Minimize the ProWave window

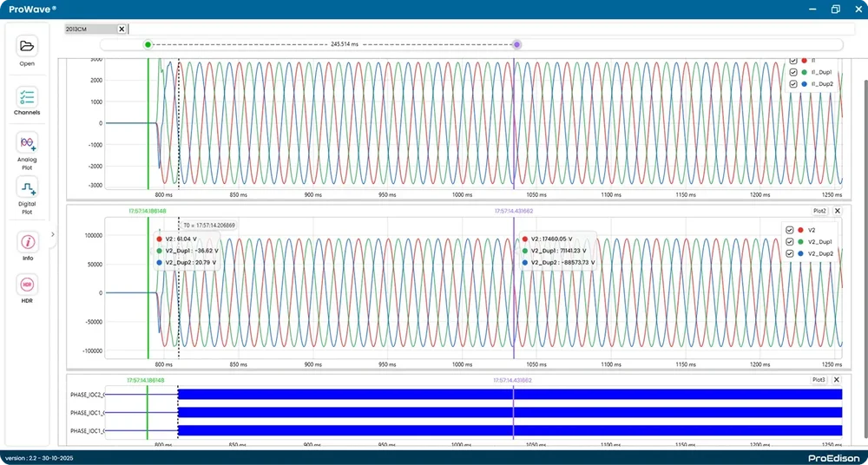[812, 10]
